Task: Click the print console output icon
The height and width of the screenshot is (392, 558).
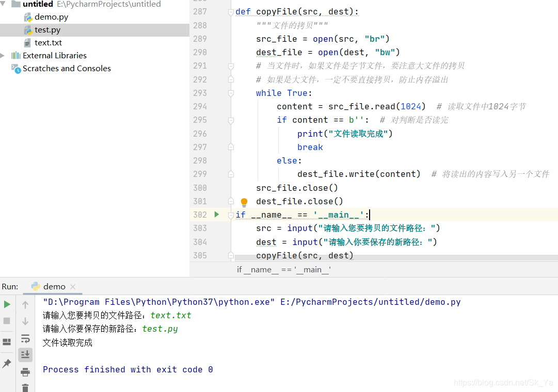Action: [x=25, y=372]
